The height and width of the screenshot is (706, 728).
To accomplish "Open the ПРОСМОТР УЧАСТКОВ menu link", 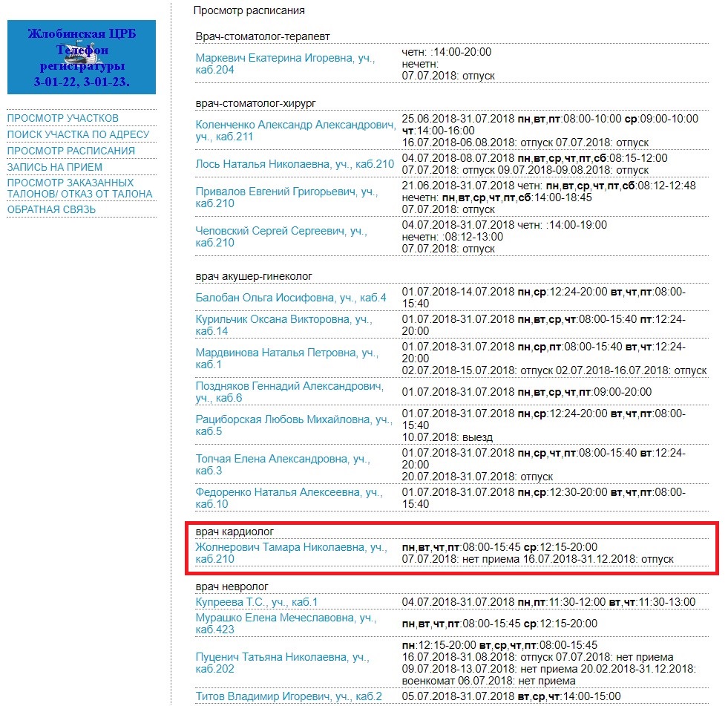I will tap(62, 118).
